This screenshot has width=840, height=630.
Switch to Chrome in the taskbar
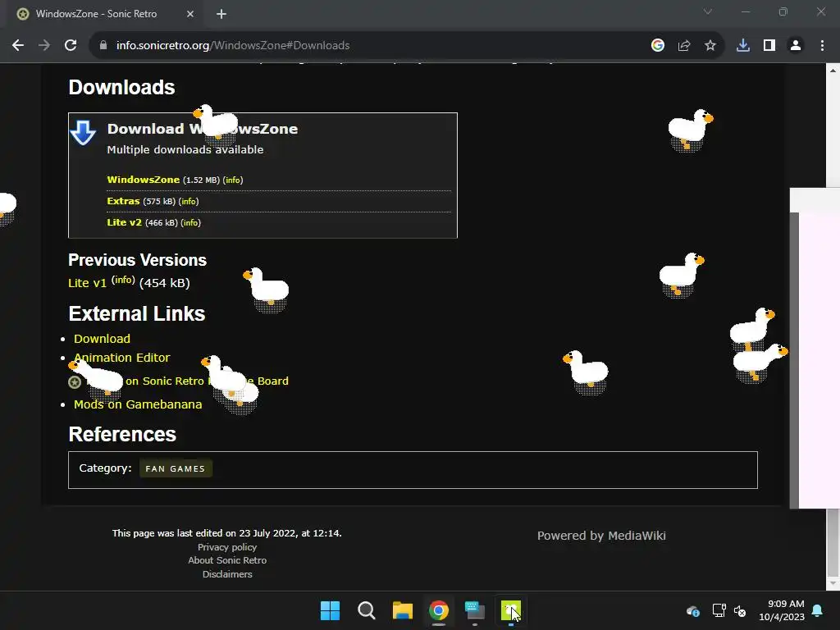pos(439,610)
